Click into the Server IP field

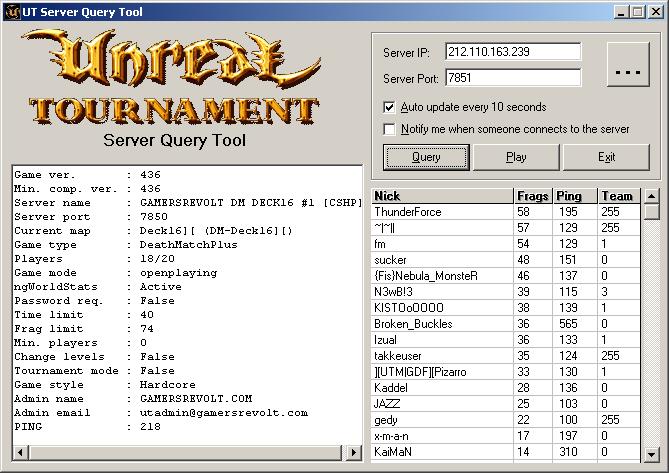(x=513, y=52)
